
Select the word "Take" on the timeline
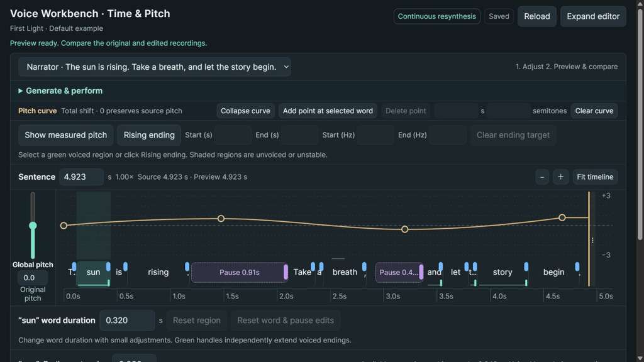(303, 272)
